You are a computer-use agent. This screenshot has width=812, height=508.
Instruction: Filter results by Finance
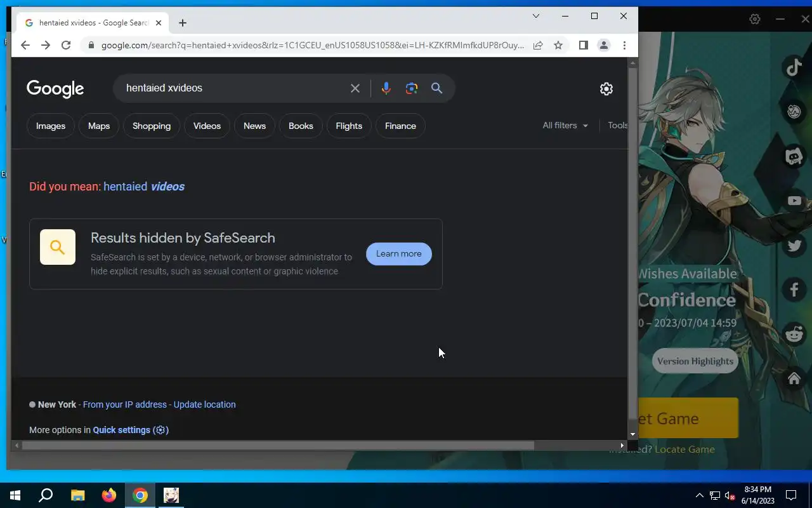(x=400, y=126)
